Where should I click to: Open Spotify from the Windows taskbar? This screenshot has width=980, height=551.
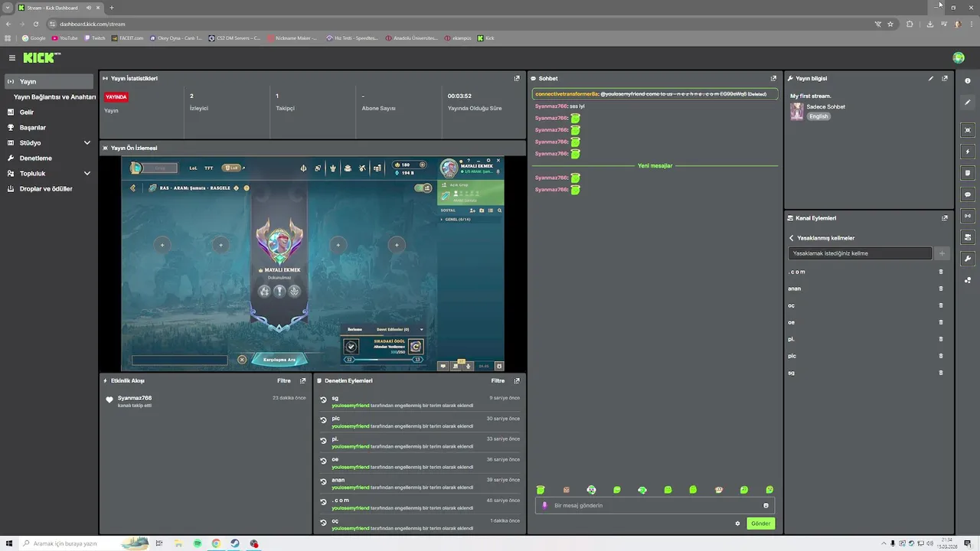tap(198, 543)
